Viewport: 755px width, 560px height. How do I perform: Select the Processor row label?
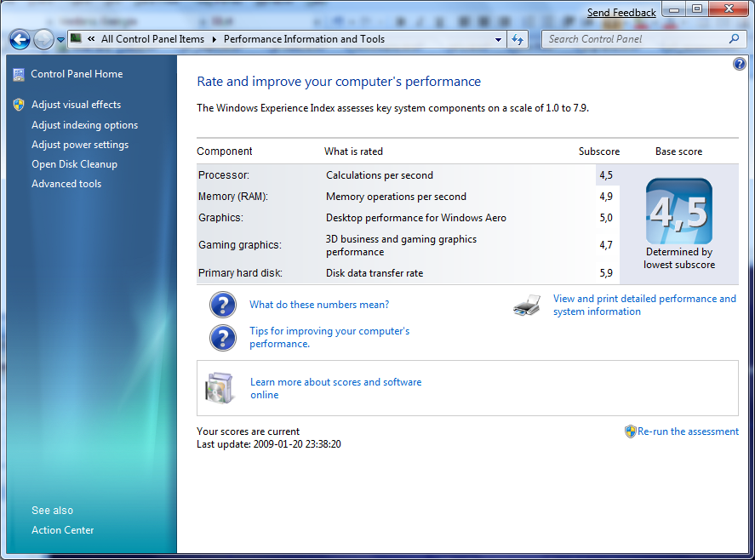pyautogui.click(x=223, y=175)
